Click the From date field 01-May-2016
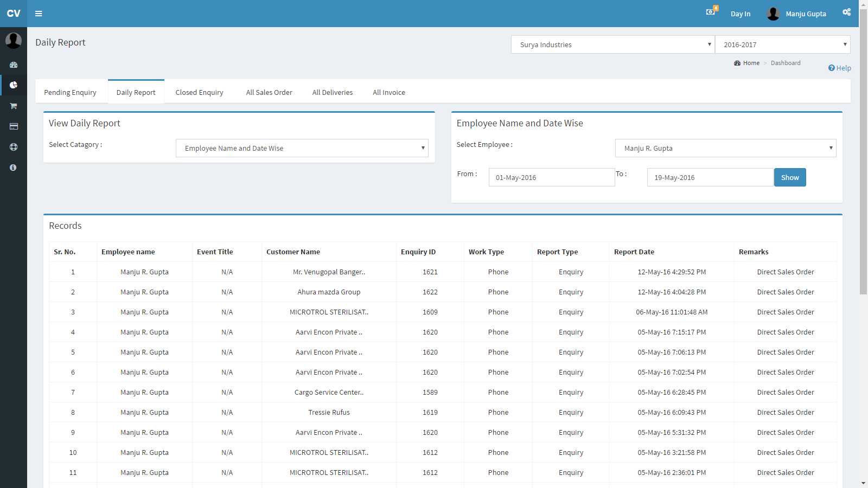 [x=552, y=177]
